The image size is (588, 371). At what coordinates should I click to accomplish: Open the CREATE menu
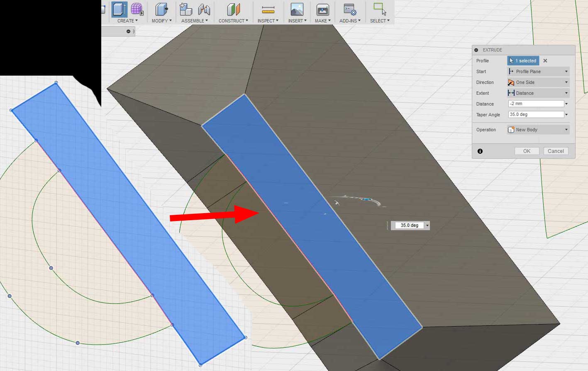click(127, 20)
